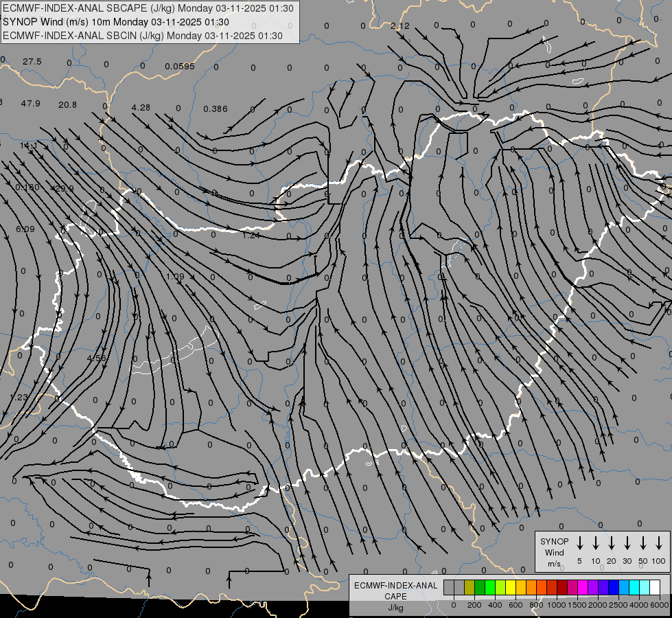Click the 1.24 CAPE value on map
The image size is (672, 618).
251,235
